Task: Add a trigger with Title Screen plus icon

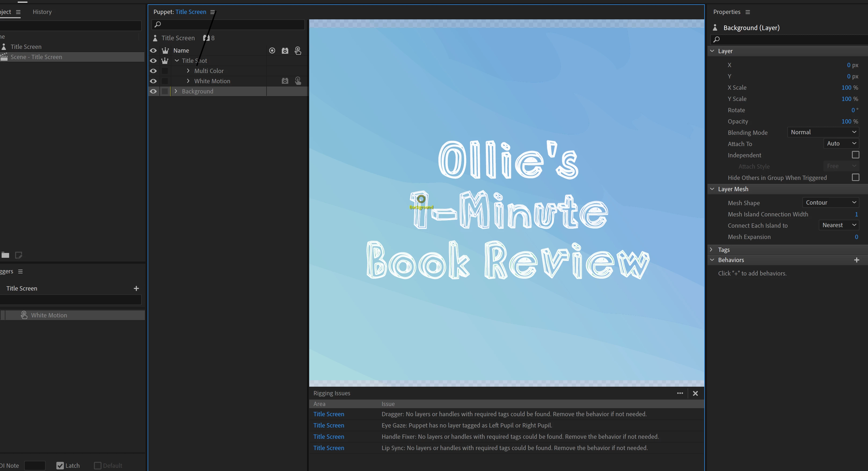Action: tap(136, 288)
